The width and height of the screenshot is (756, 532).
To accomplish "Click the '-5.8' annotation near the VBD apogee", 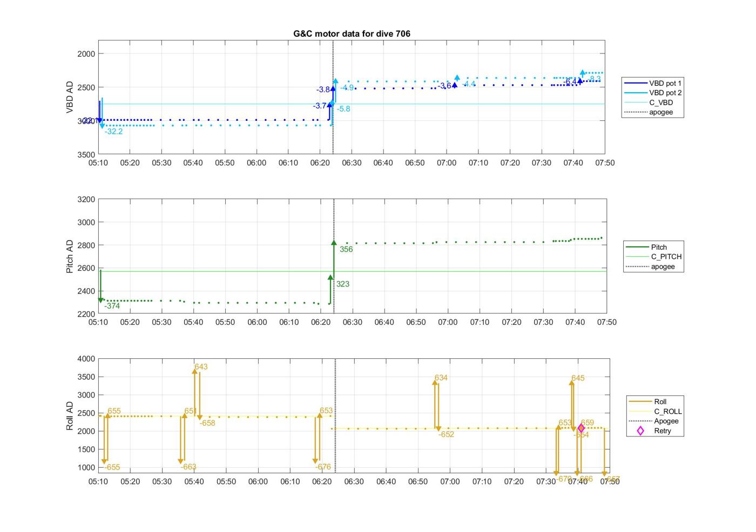I will pos(343,109).
